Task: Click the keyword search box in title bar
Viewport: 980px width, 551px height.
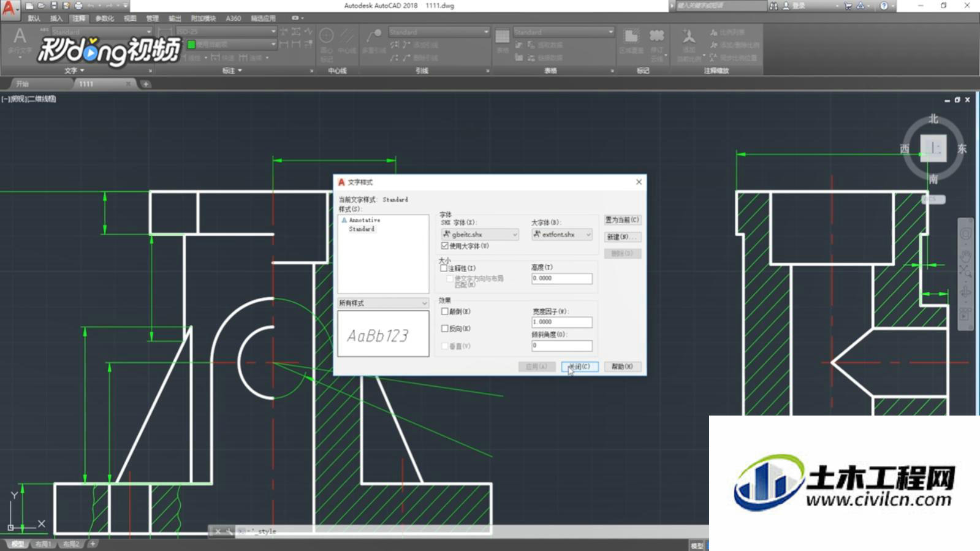Action: tap(721, 6)
